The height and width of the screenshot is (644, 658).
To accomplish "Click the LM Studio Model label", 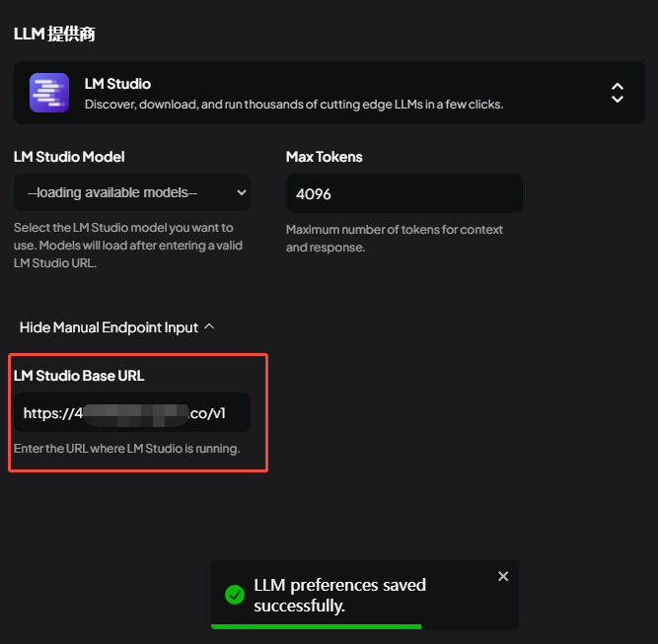I will tap(69, 157).
